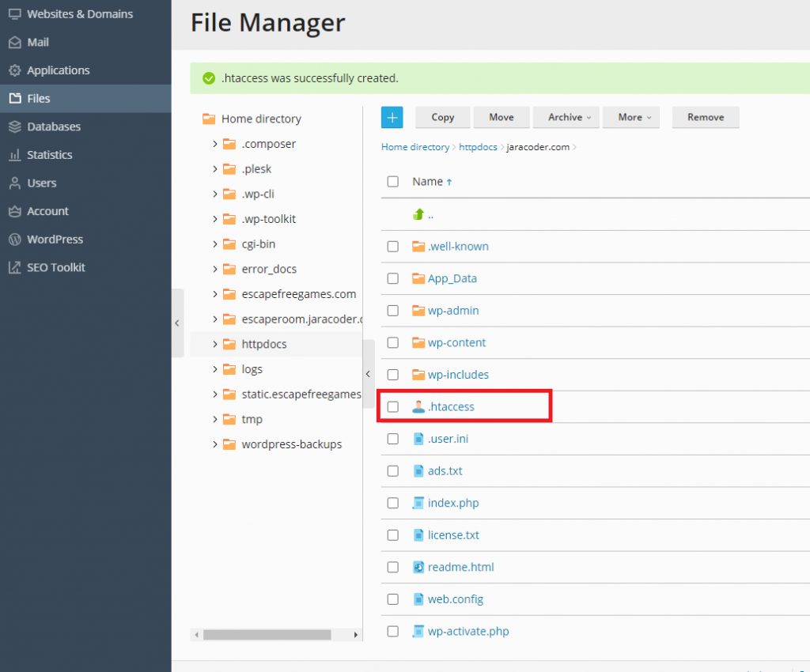Click the Statistics bar chart icon
Screen dimensions: 810x672
coord(14,155)
